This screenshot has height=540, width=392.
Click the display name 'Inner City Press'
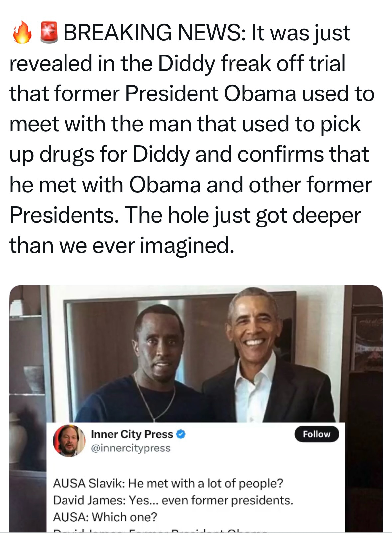132,433
